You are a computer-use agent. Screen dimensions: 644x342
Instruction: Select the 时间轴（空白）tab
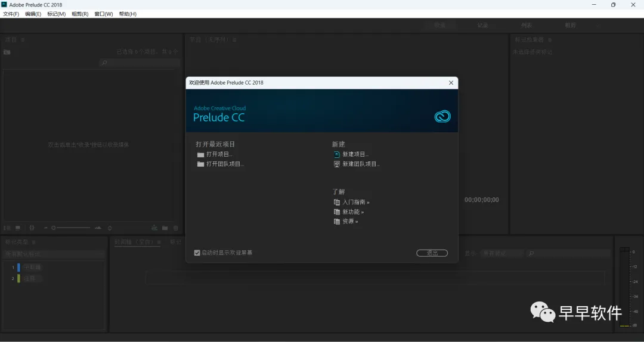coord(134,242)
